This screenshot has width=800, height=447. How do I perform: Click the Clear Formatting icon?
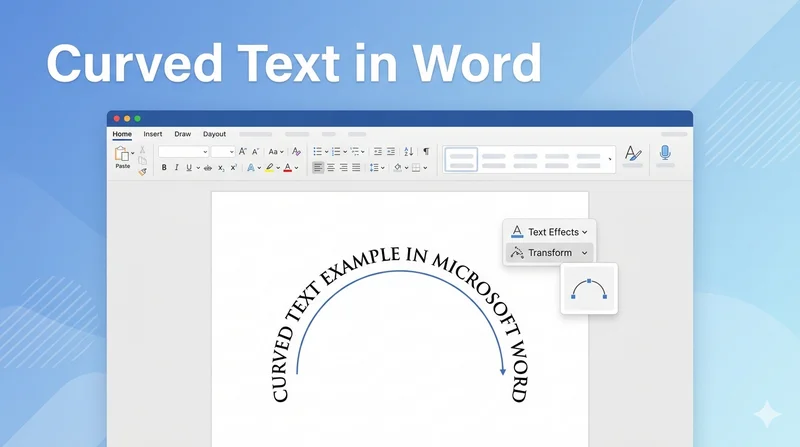click(296, 151)
